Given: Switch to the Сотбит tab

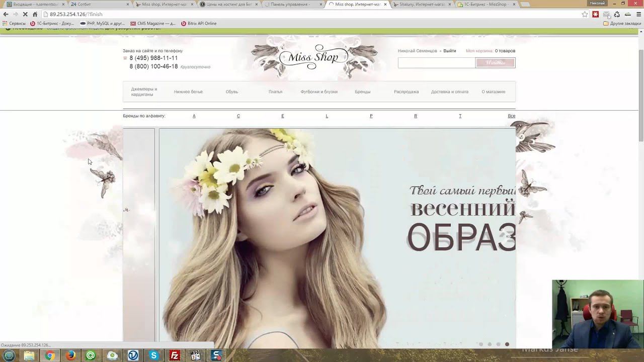Looking at the screenshot, I should click(x=98, y=4).
